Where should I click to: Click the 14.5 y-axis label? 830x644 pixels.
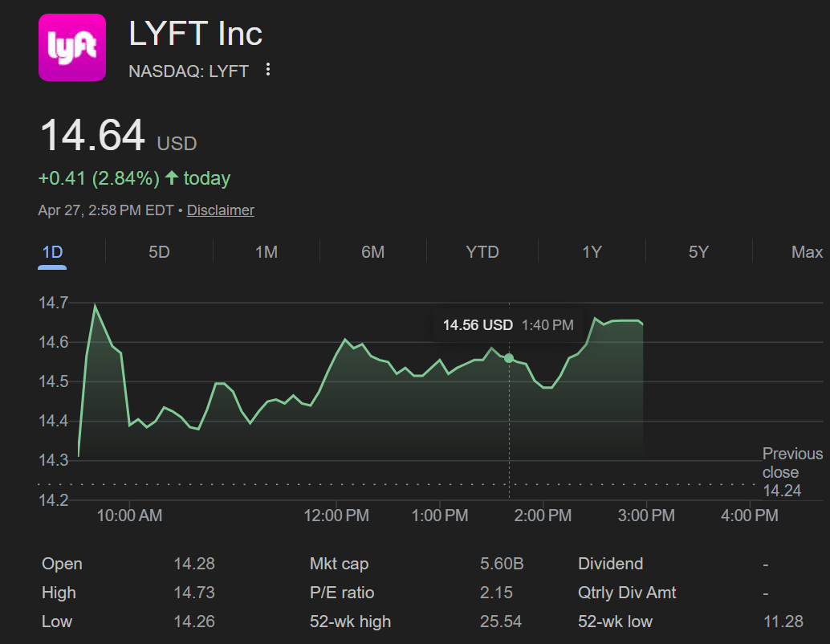[54, 382]
